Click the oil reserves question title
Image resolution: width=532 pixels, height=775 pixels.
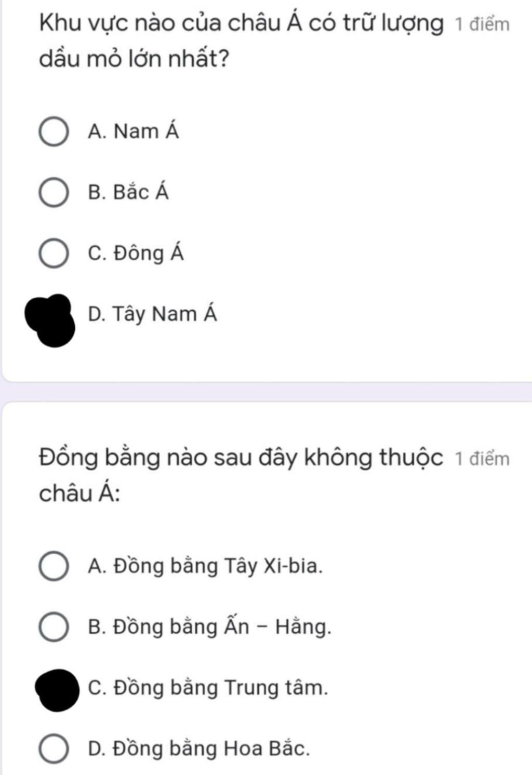click(242, 41)
